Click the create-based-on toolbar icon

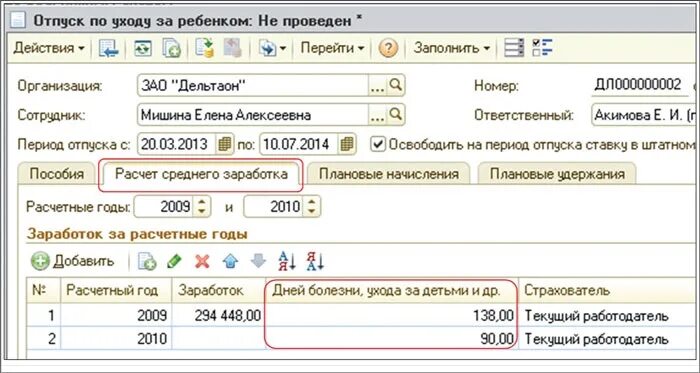(269, 48)
